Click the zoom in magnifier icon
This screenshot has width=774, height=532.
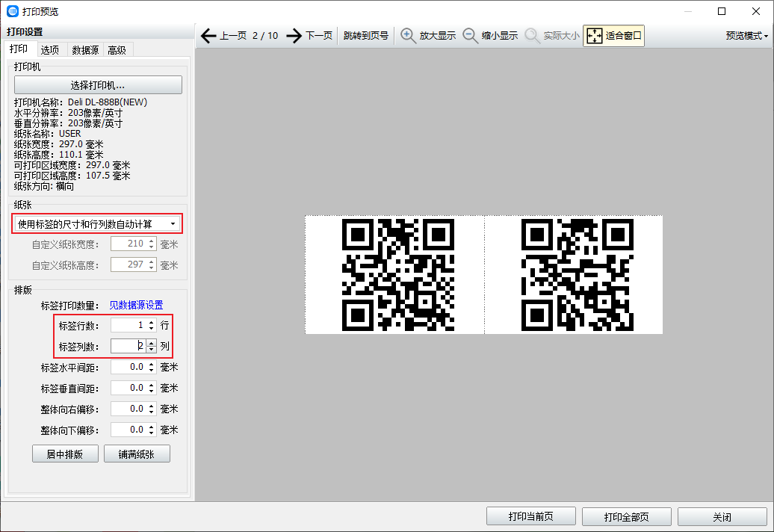click(408, 36)
